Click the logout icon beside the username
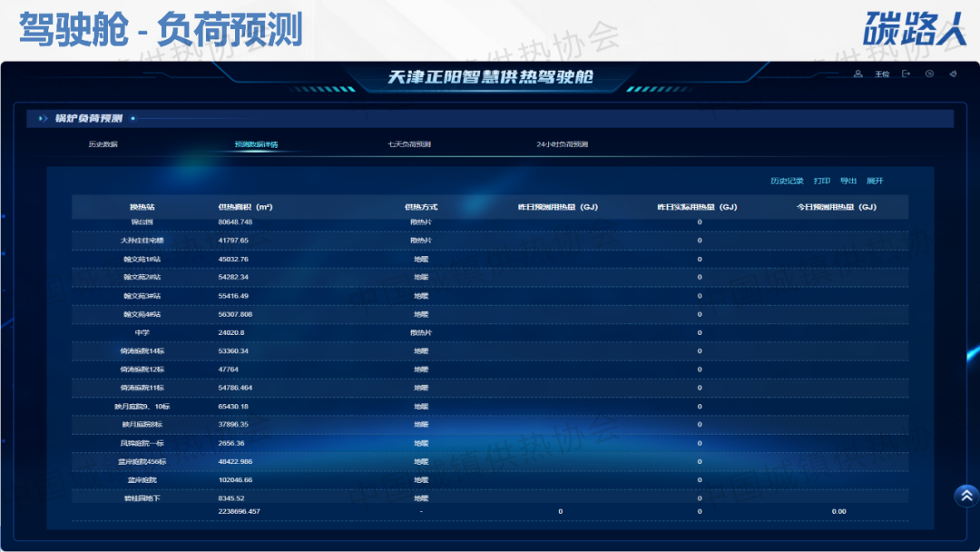 click(906, 74)
